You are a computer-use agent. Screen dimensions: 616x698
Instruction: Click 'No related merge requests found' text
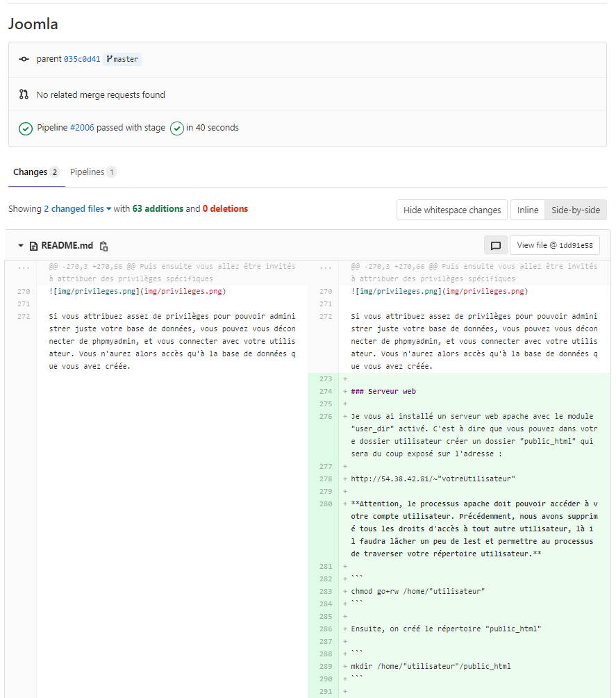point(101,95)
